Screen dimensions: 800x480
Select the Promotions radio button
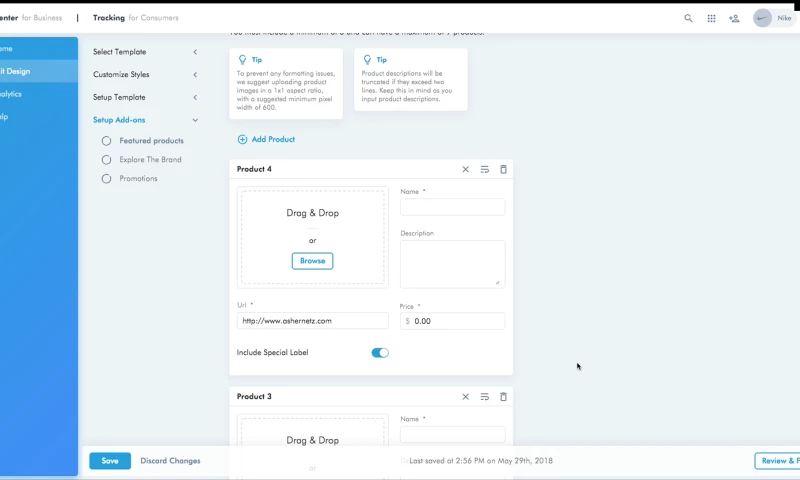click(x=106, y=179)
